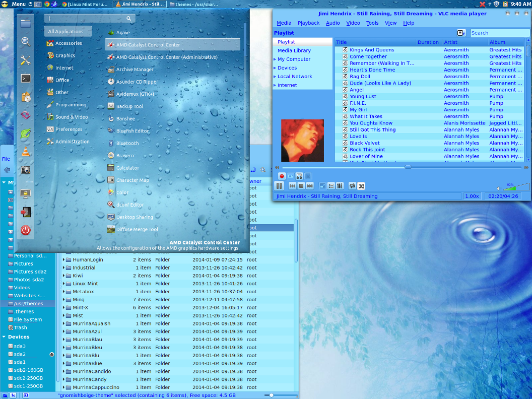The width and height of the screenshot is (532, 399).
Task: Open the VLC Help menu
Action: (409, 23)
